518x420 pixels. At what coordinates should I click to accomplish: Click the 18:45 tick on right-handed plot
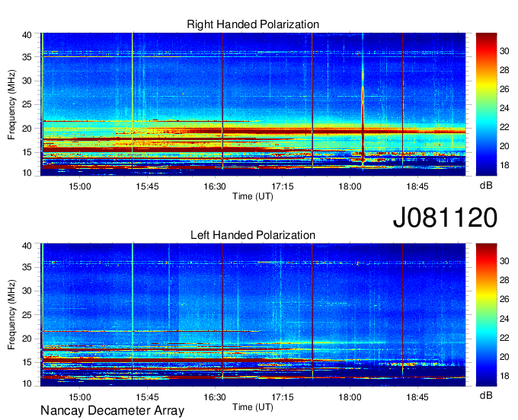(x=417, y=186)
